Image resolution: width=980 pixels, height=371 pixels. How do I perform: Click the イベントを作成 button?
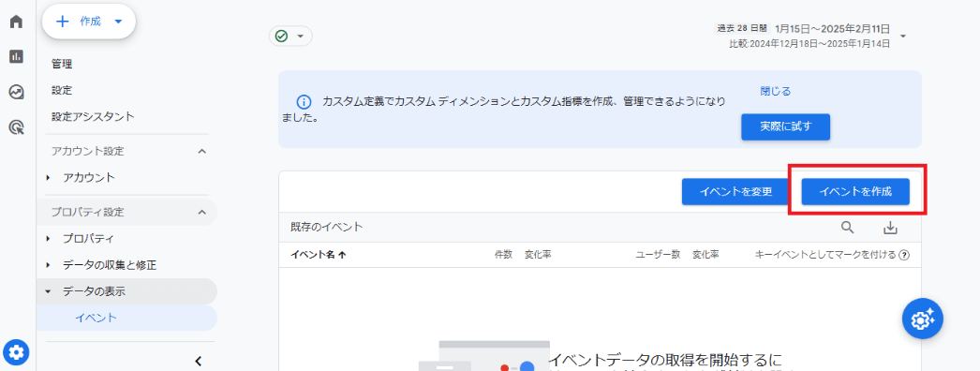click(x=855, y=192)
